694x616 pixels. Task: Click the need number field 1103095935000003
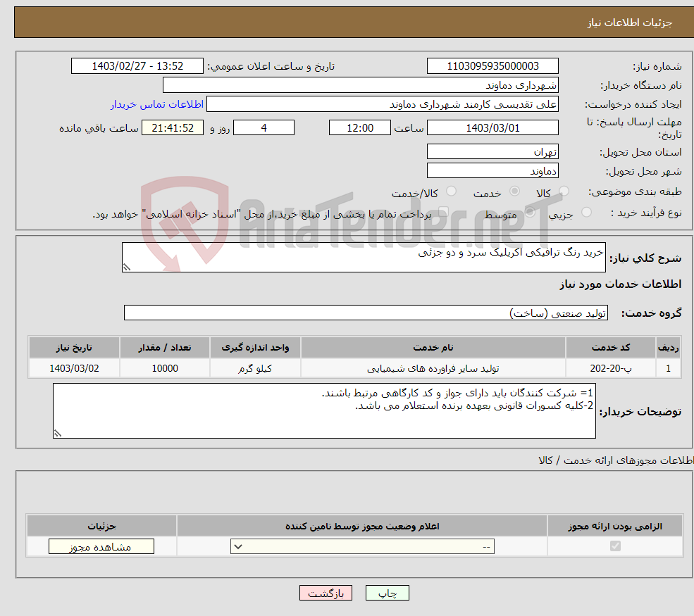(492, 66)
